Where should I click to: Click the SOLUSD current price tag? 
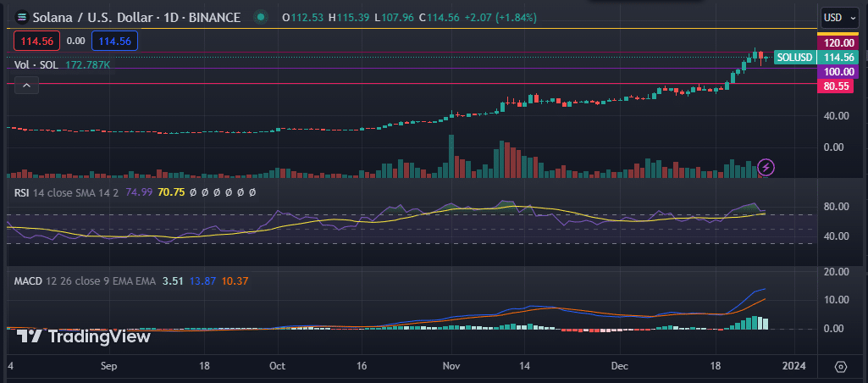click(794, 57)
